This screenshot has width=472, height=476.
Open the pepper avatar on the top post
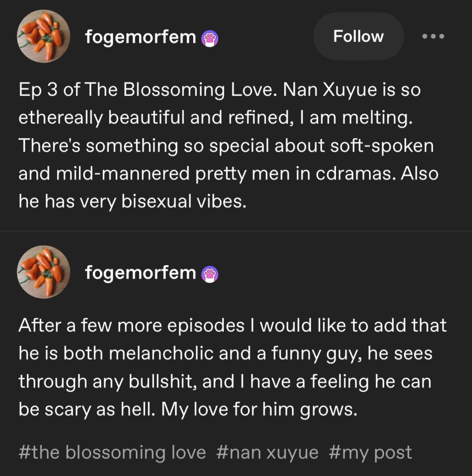point(44,36)
